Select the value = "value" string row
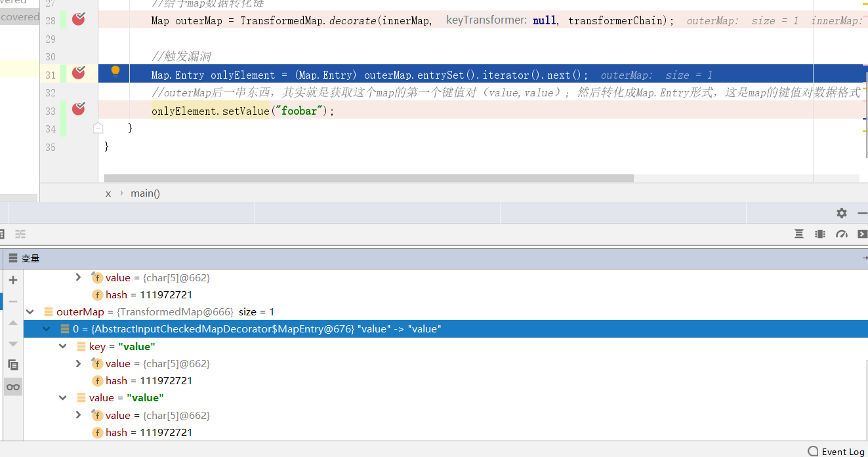Image resolution: width=868 pixels, height=457 pixels. (x=445, y=398)
